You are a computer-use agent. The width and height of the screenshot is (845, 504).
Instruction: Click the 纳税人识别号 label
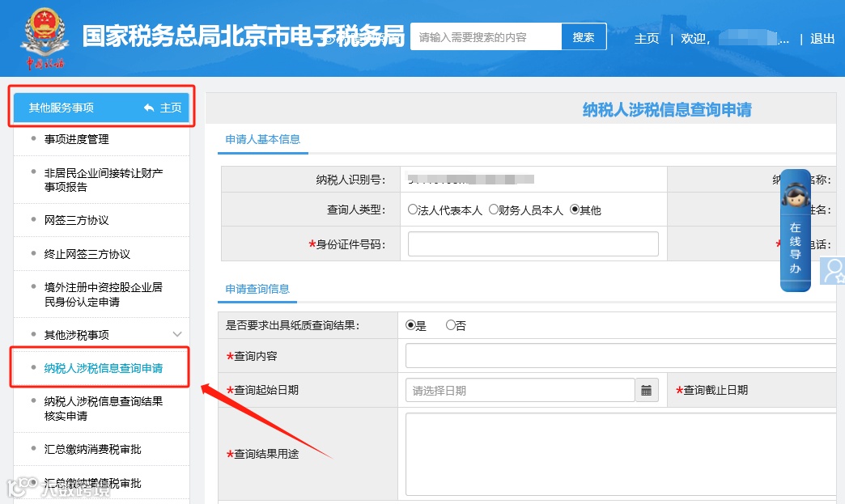[350, 180]
